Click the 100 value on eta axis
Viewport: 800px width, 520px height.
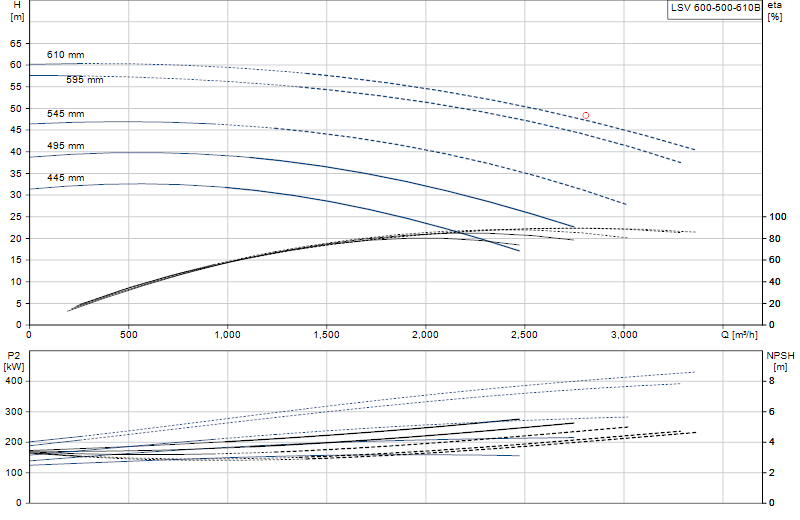pyautogui.click(x=778, y=217)
